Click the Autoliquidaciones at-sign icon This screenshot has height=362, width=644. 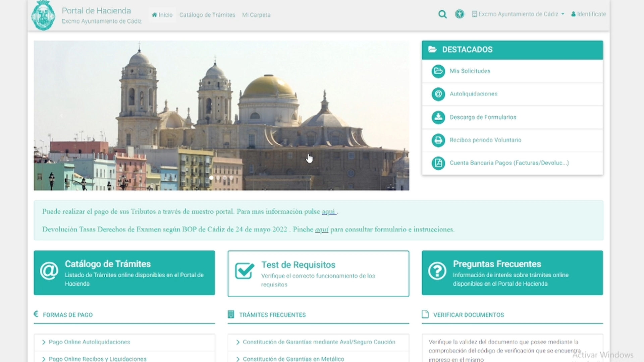[x=438, y=94]
